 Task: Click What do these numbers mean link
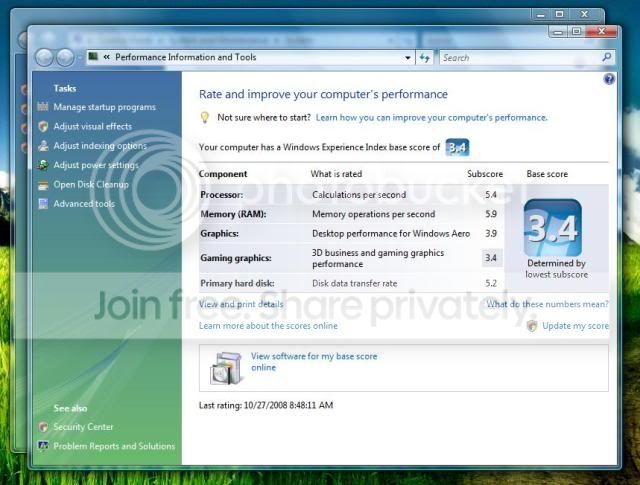[547, 304]
